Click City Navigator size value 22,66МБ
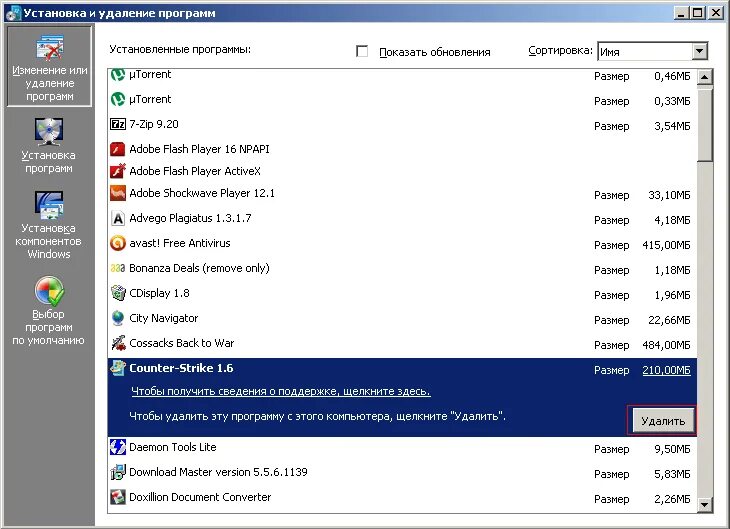This screenshot has height=529, width=730. tap(669, 320)
